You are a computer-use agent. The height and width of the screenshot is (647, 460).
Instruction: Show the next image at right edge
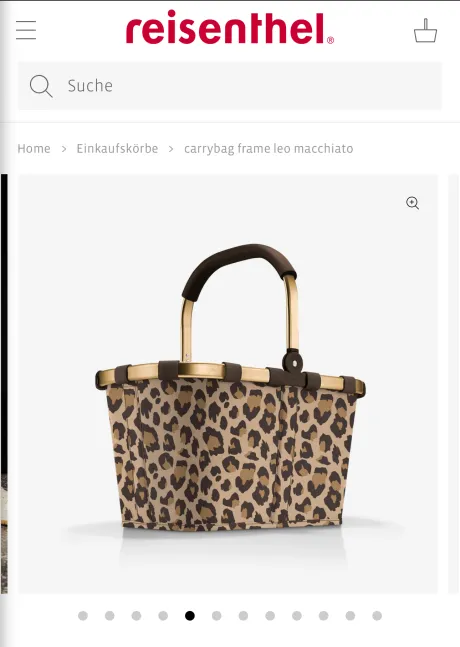(454, 384)
